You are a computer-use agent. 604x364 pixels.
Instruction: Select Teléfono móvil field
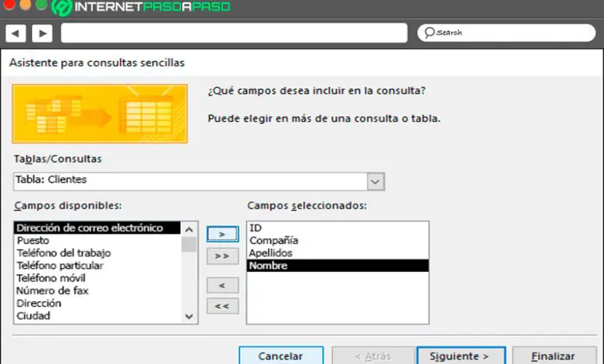pyautogui.click(x=97, y=278)
